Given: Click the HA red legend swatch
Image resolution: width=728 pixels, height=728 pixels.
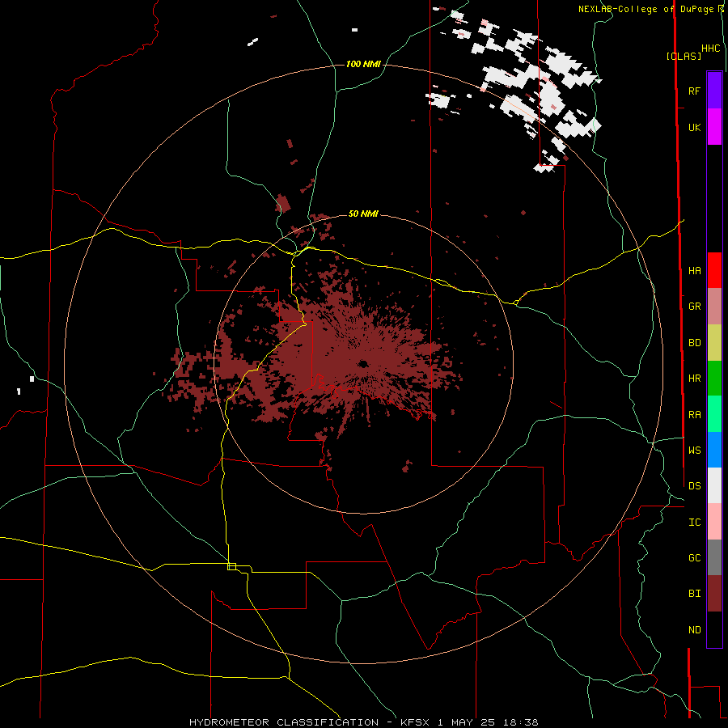Looking at the screenshot, I should pos(714,270).
